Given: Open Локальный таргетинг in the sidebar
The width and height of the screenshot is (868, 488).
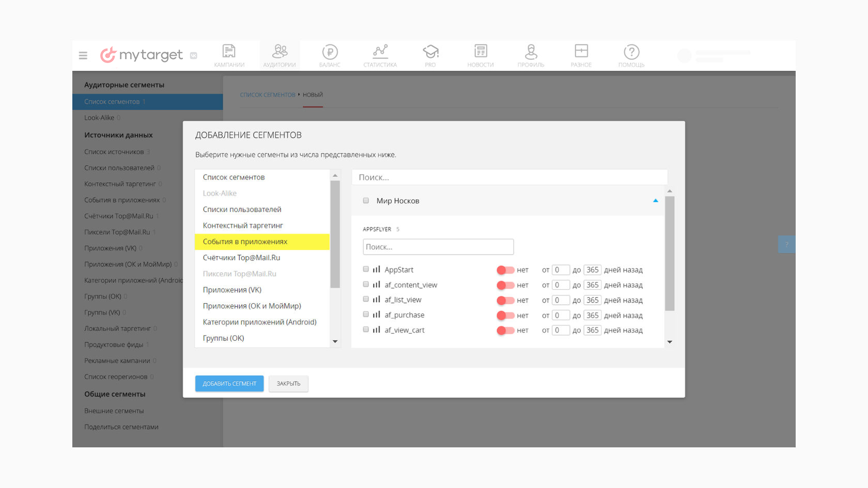Looking at the screenshot, I should 117,328.
